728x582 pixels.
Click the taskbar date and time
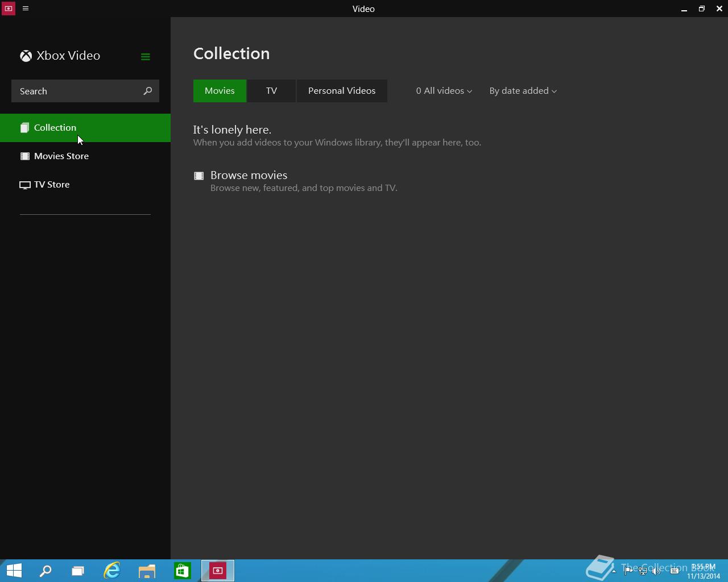(x=703, y=571)
